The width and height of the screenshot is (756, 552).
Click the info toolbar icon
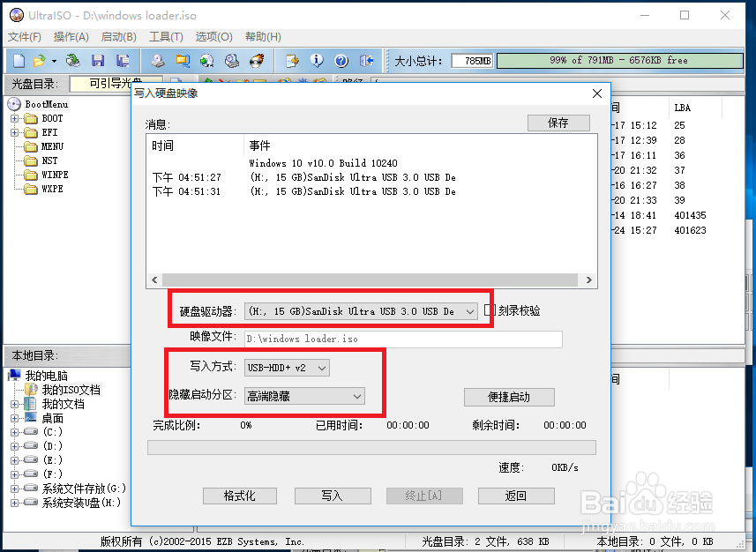click(x=317, y=60)
